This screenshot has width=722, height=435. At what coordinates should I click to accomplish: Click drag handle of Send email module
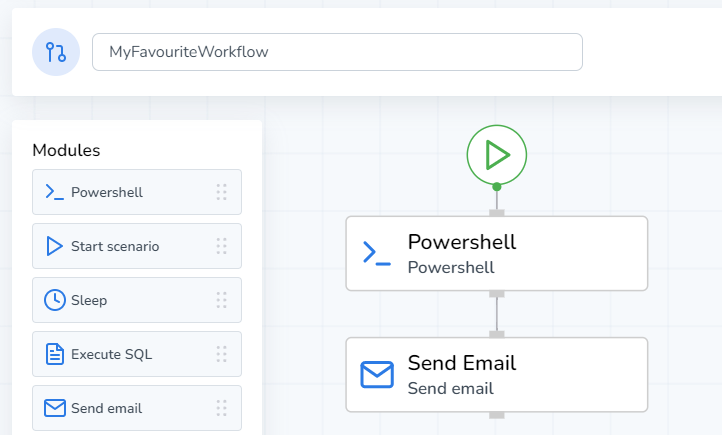pyautogui.click(x=222, y=408)
